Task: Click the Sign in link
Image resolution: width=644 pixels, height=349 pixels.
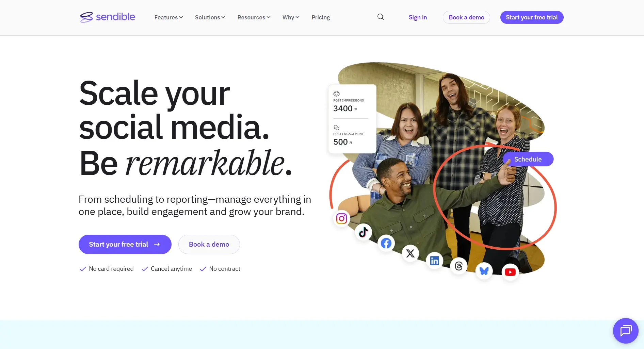Action: tap(418, 17)
